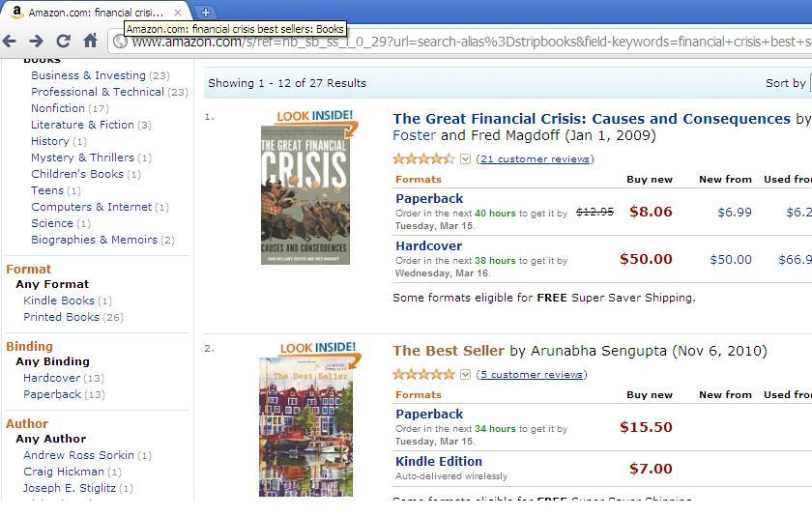
Task: Close the Amazon financial crisis tab
Action: (x=178, y=13)
